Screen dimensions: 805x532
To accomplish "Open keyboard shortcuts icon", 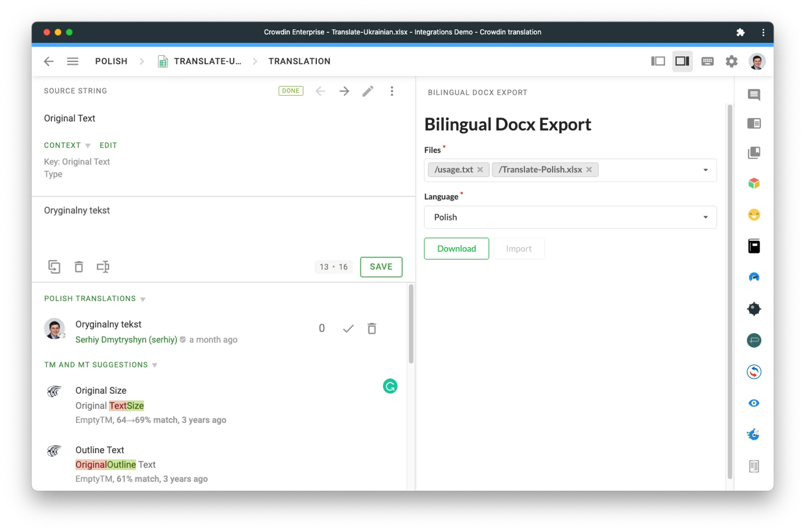I will coord(707,61).
